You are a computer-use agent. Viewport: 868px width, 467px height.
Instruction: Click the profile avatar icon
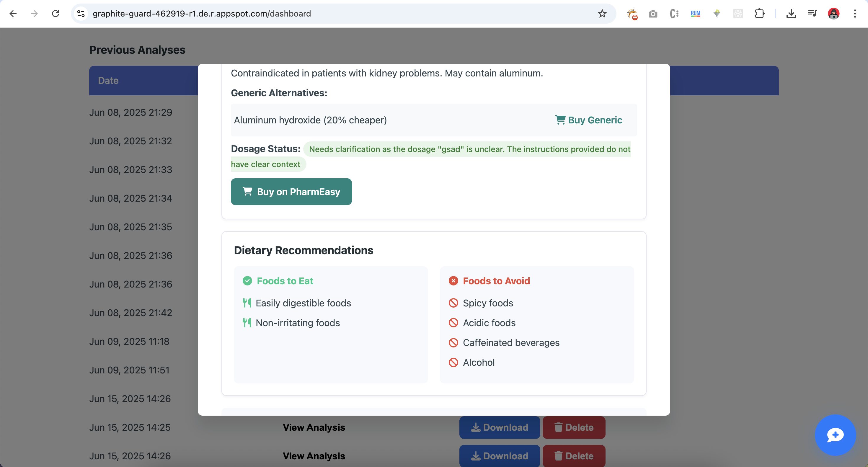(x=833, y=14)
